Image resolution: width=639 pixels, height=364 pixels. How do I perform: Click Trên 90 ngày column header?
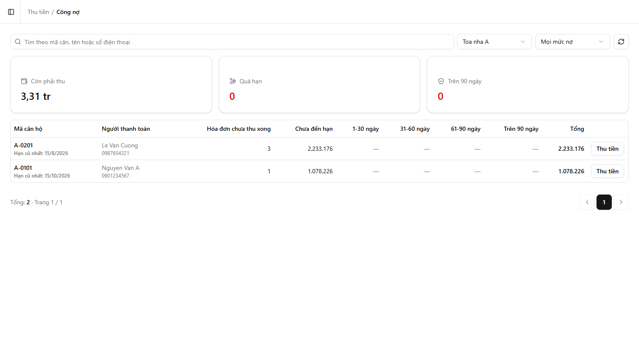coord(521,129)
